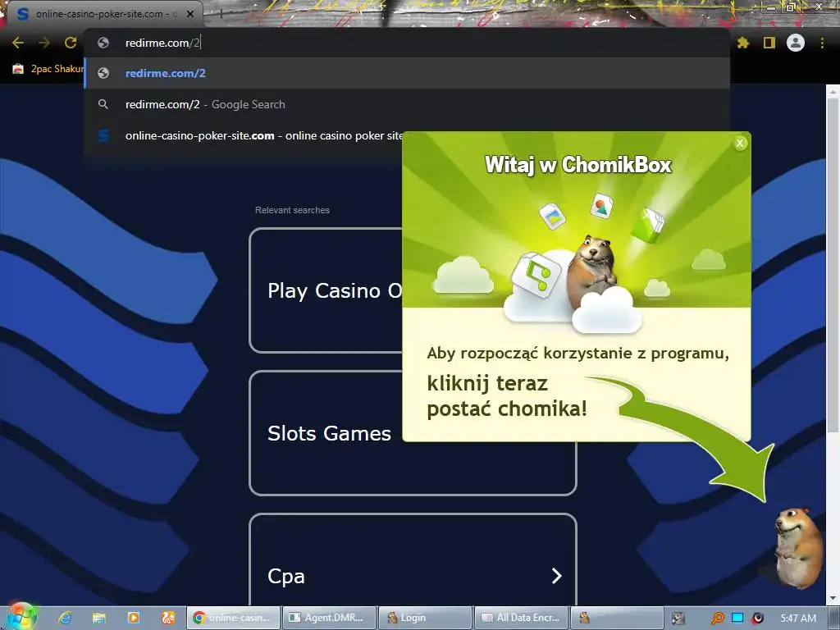The image size is (840, 630).
Task: Open the media player taskbar icon
Action: coord(134,618)
